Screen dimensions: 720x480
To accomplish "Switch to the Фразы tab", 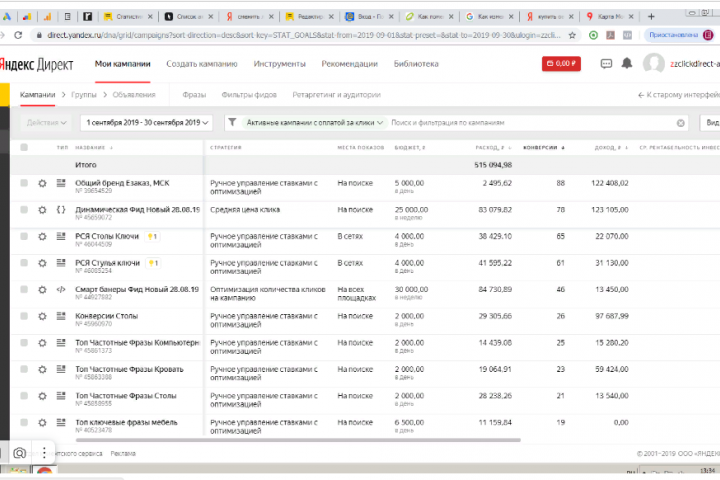I will pos(194,95).
